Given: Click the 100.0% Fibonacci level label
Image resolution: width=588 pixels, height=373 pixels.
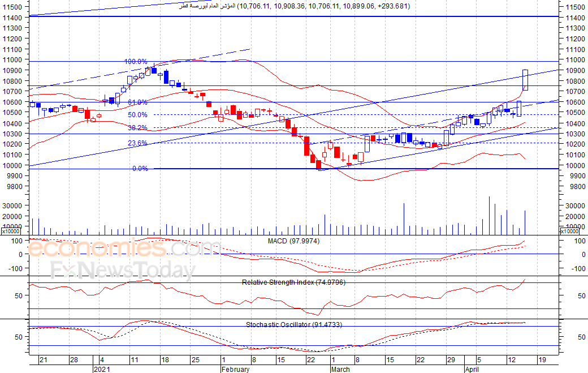Looking at the screenshot, I should click(x=136, y=62).
